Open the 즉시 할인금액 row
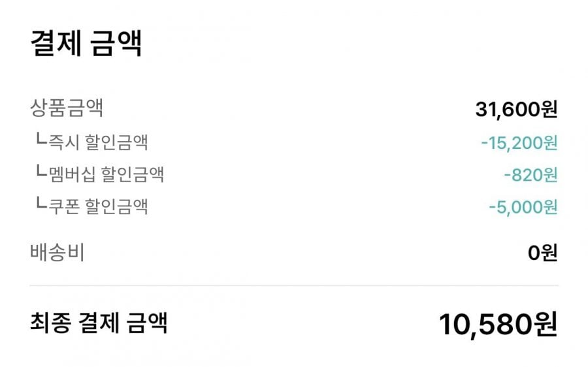 click(x=294, y=142)
